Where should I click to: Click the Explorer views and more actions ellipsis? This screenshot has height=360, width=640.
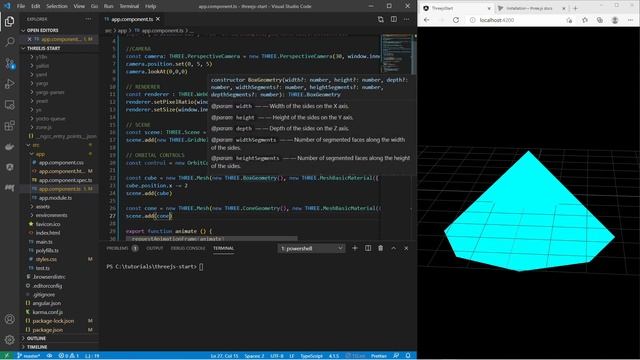click(x=88, y=19)
